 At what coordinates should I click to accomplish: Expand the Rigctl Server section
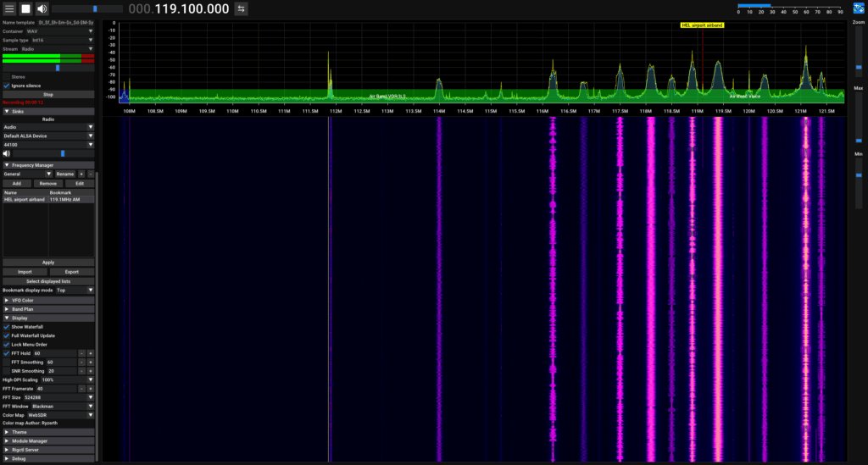pyautogui.click(x=48, y=450)
